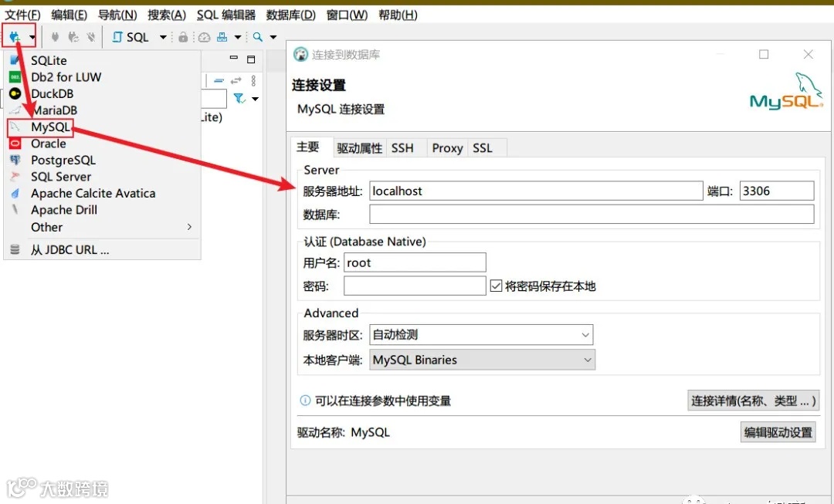Close the 连接到数据库 dialog
This screenshot has width=834, height=504.
point(808,54)
